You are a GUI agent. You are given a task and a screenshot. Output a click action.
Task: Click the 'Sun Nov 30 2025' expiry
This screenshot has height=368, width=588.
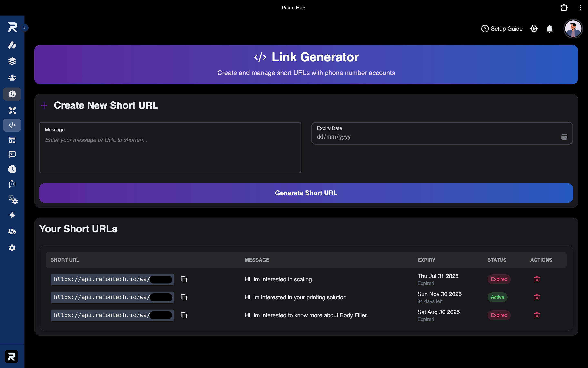[440, 294]
